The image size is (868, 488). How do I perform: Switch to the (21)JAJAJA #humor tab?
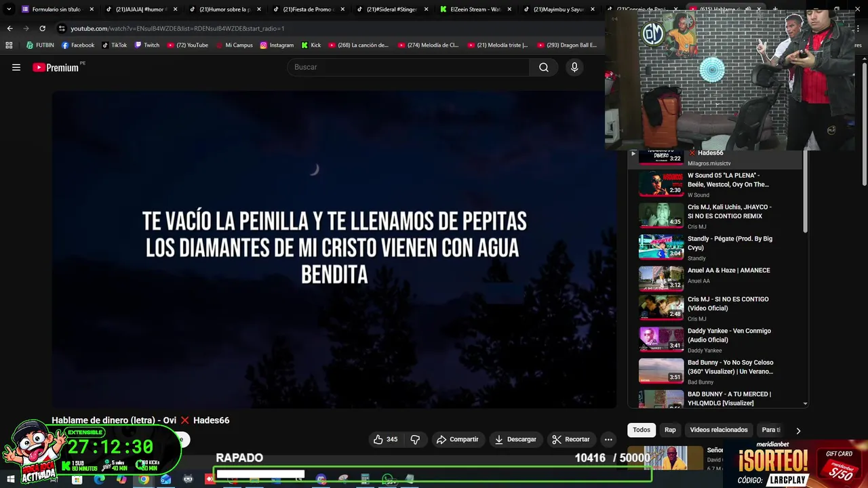141,9
